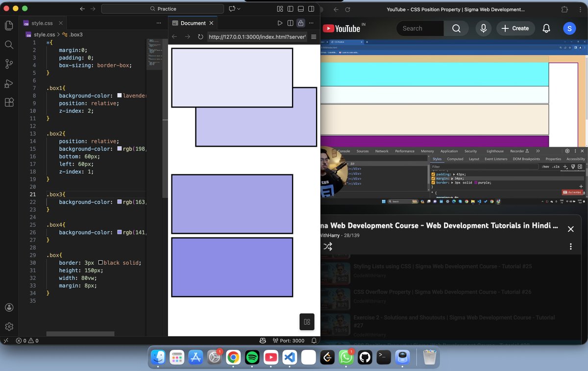
Task: Open WhatsApp from the Dock
Action: pyautogui.click(x=346, y=358)
